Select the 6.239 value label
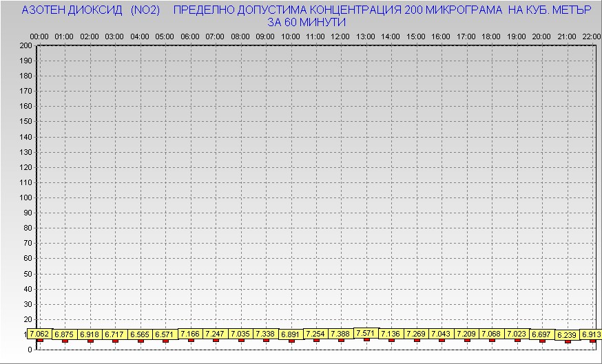The image size is (602, 364). 566,335
